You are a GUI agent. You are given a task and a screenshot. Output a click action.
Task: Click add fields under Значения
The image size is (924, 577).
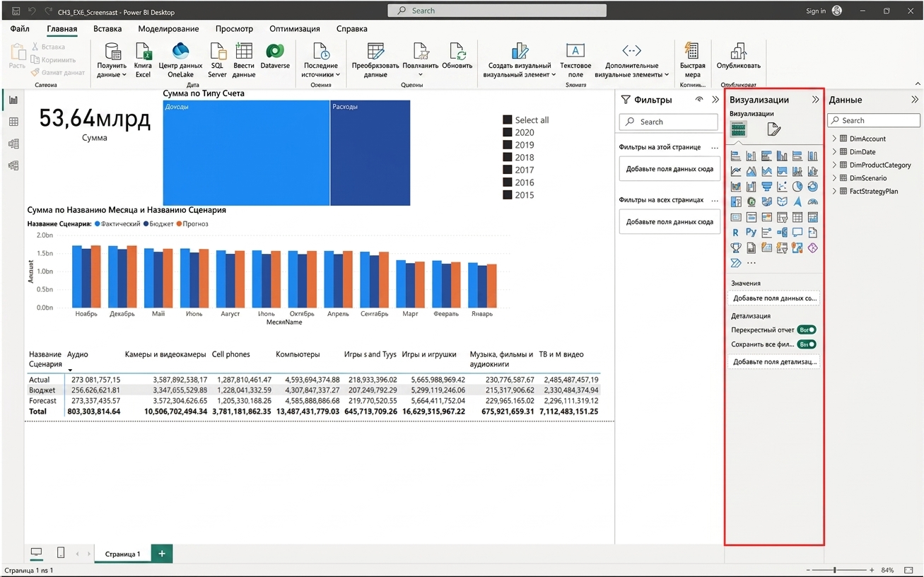coord(774,298)
